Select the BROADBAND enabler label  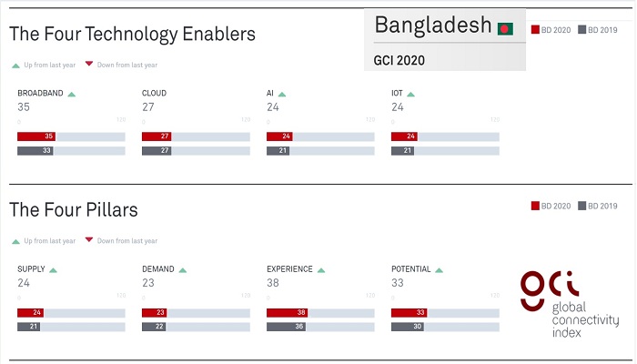tap(41, 94)
